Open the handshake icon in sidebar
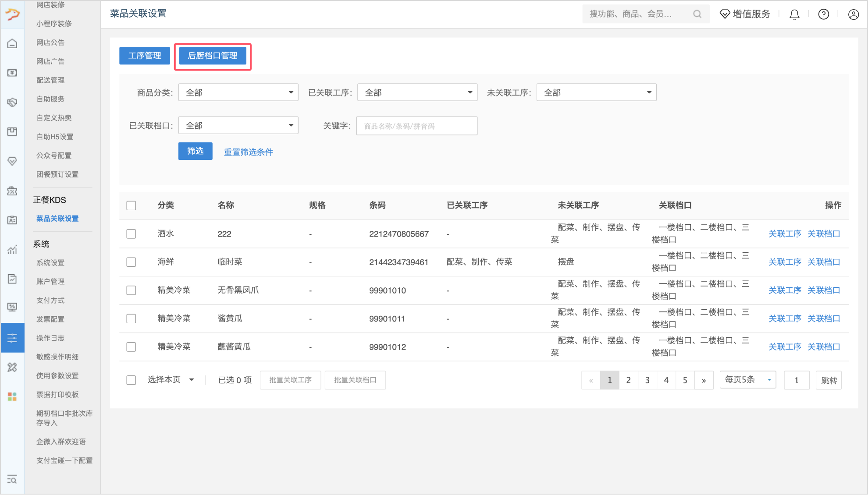The height and width of the screenshot is (495, 868). point(12,102)
